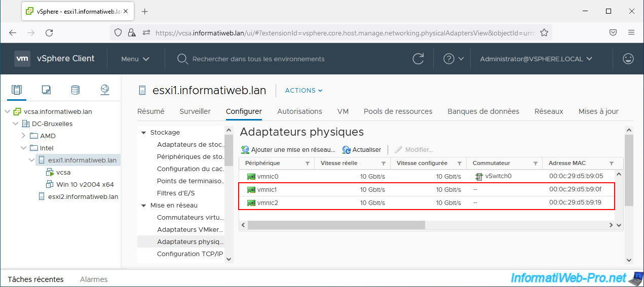Click the global refresh icon in header
The width and height of the screenshot is (644, 287).
coord(418,59)
